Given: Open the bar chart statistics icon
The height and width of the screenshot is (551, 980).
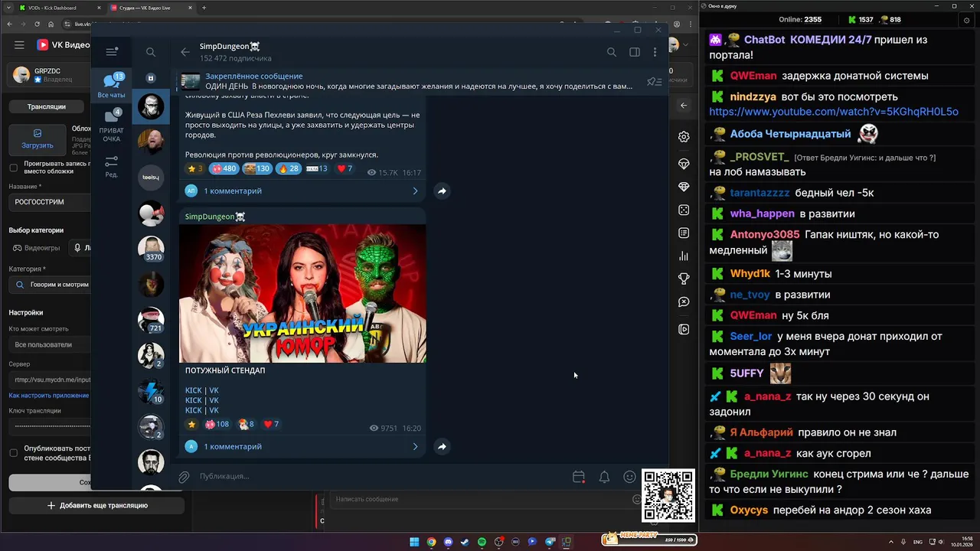Looking at the screenshot, I should [x=684, y=256].
